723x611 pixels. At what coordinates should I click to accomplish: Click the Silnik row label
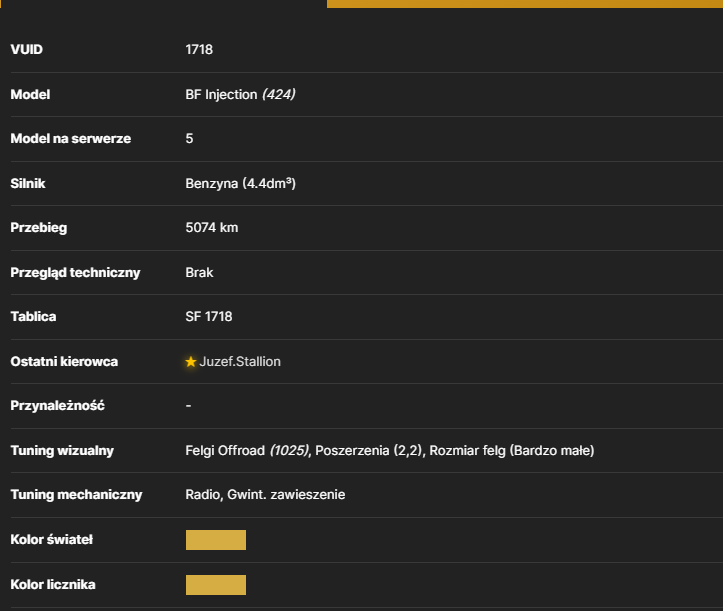point(28,184)
